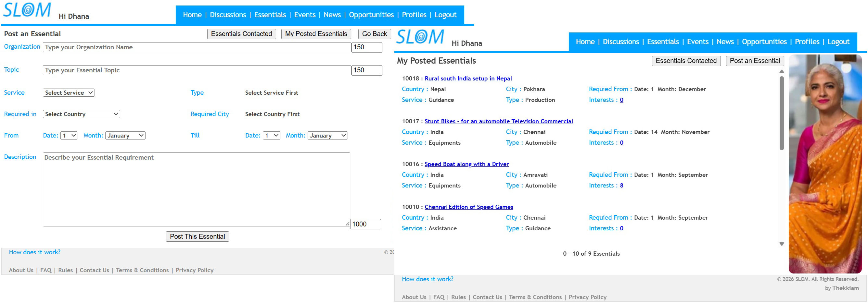Open Privacy Policy in My Posted Essentials page footer

click(588, 297)
